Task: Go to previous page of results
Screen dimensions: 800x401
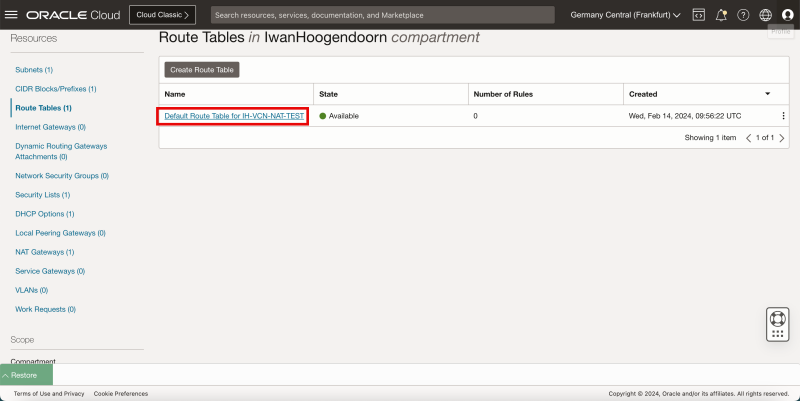Action: tap(748, 137)
